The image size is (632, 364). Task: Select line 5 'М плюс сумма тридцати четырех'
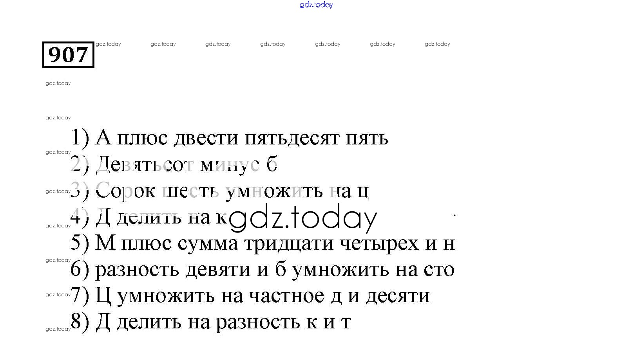tap(263, 243)
